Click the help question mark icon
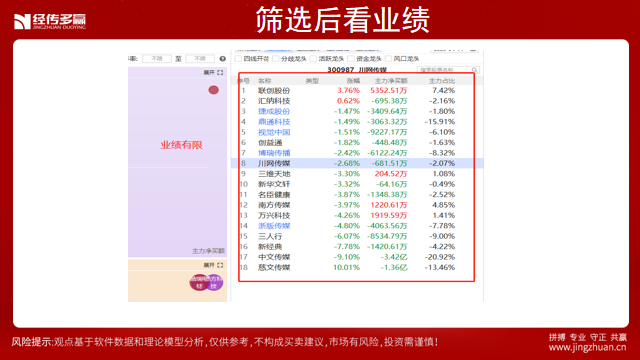 pyautogui.click(x=222, y=59)
